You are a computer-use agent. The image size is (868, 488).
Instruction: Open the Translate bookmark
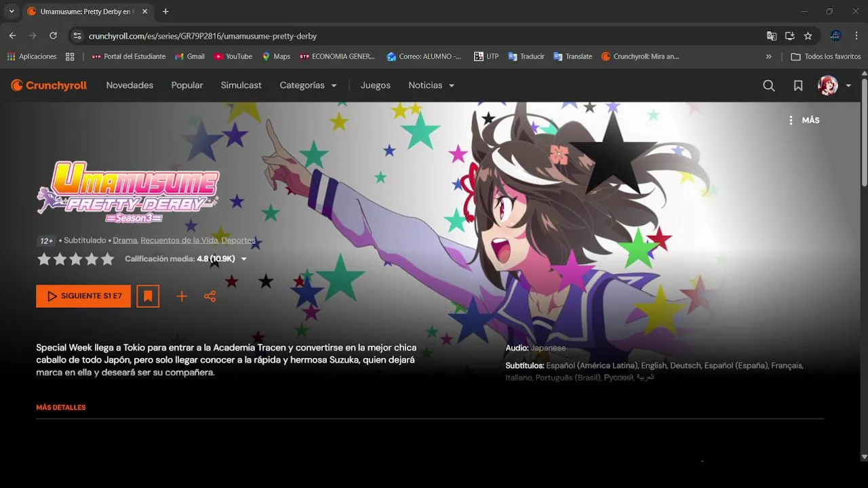coord(573,56)
